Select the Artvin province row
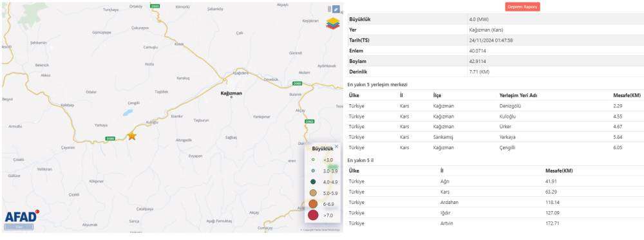The width and height of the screenshot is (644, 240). coord(495,223)
